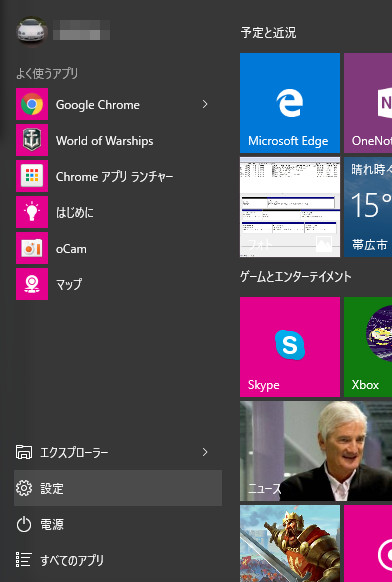Click the Google Chrome label text
This screenshot has height=582, width=392.
98,105
